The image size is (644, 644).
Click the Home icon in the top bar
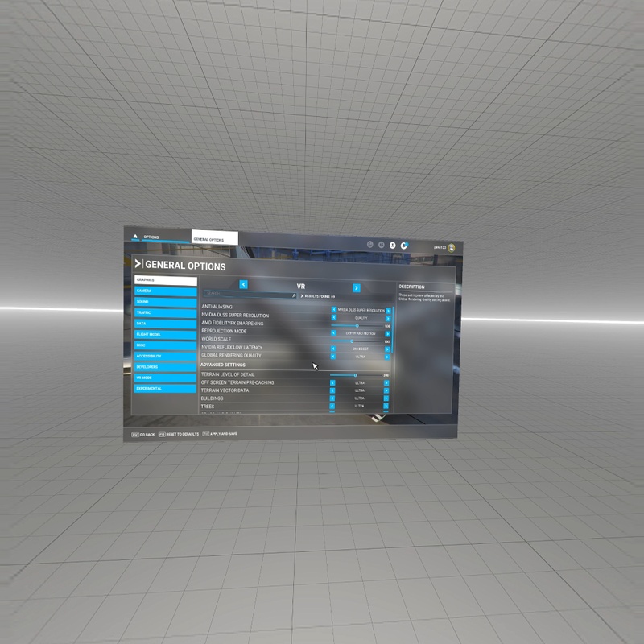[135, 236]
